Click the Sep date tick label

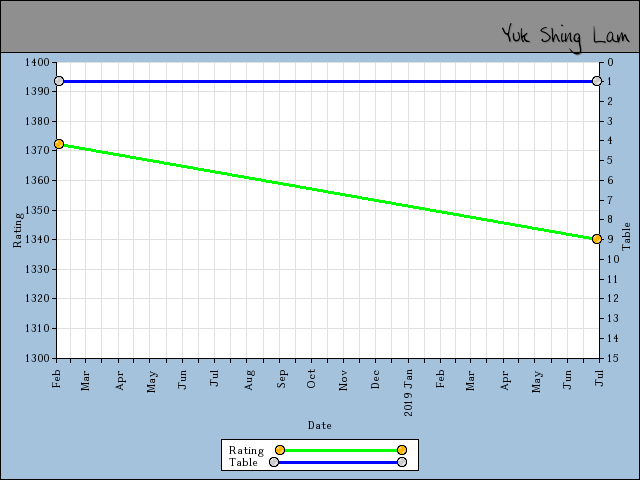[x=282, y=379]
